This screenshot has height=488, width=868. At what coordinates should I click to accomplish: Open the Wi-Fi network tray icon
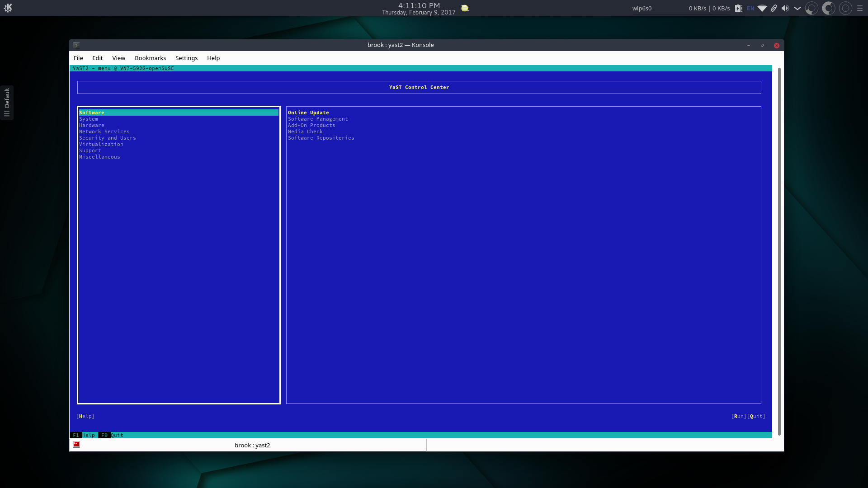[x=762, y=8]
